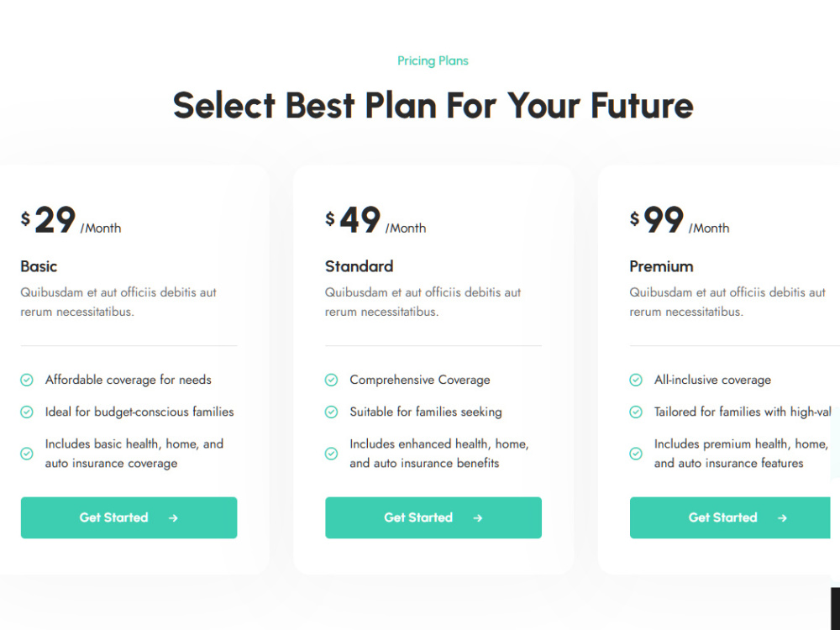Image resolution: width=840 pixels, height=630 pixels.
Task: Click check icon beside Affordable coverage for needs
Action: click(27, 380)
